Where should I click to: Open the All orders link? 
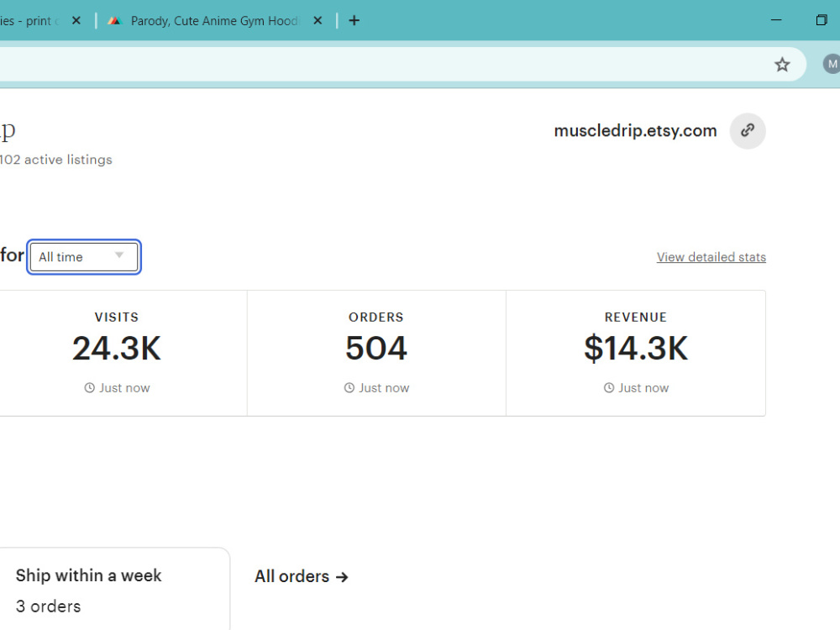(x=301, y=576)
